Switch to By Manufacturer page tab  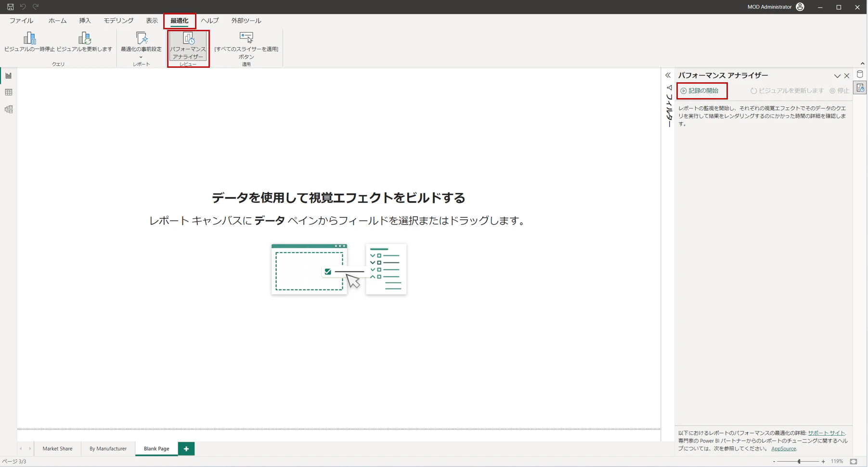[108, 449]
